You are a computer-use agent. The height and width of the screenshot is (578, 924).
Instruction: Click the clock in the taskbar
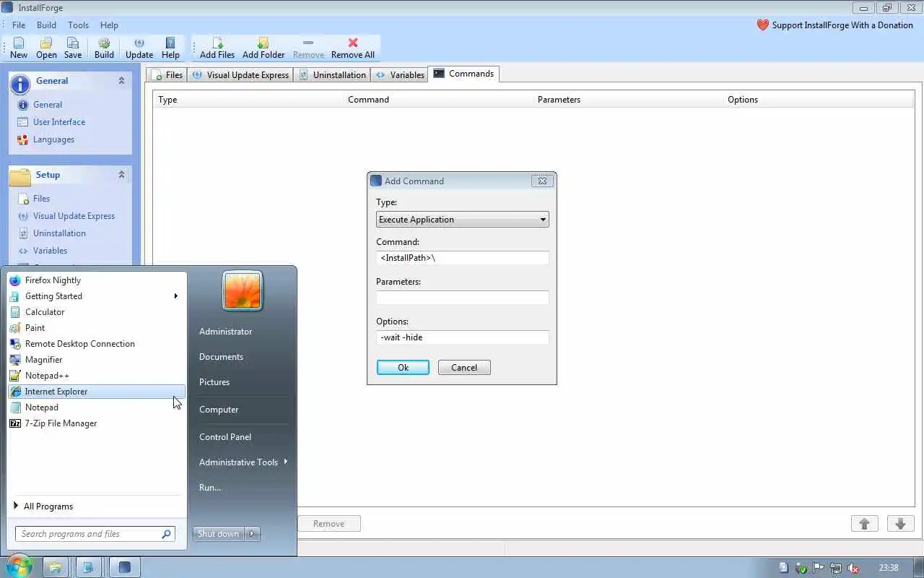(x=889, y=568)
